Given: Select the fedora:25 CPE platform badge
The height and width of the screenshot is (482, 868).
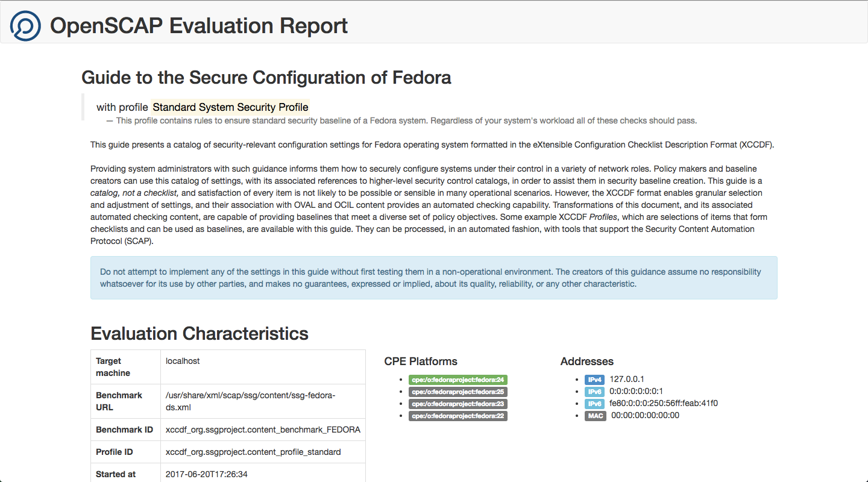Looking at the screenshot, I should click(458, 392).
